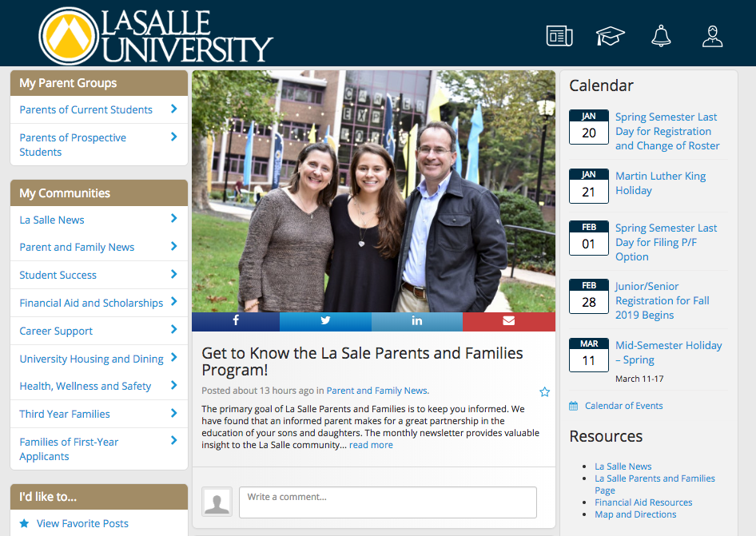Click the La Salle University logo
This screenshot has width=756, height=536.
click(x=156, y=36)
